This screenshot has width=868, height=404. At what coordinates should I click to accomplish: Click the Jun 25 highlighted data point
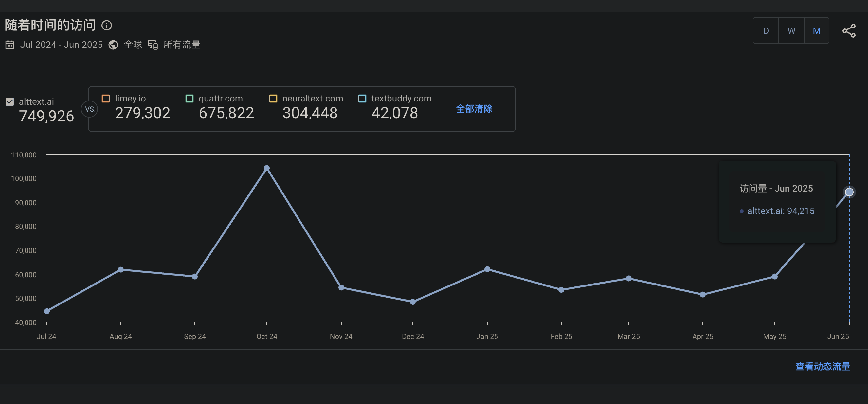[849, 192]
